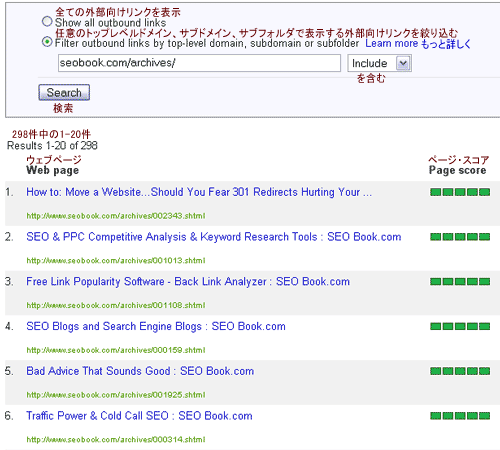Open 'Traffic Power & Cold Call SEO' result
Viewport: 500px width, 450px height.
(139, 416)
